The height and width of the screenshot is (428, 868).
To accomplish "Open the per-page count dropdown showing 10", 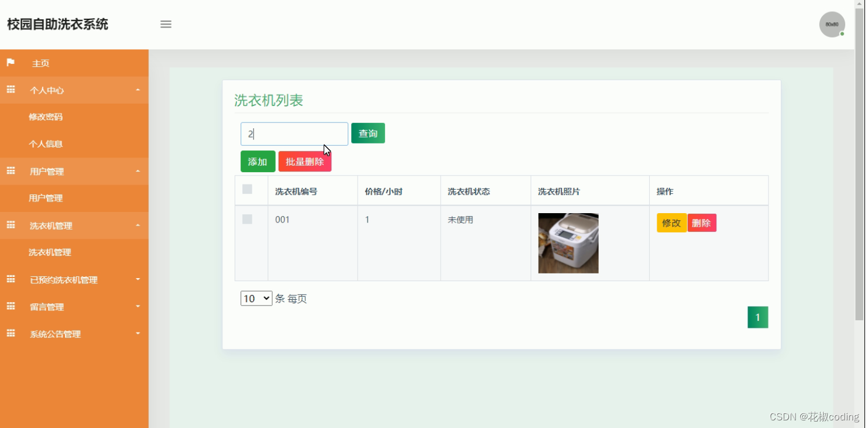I will point(256,298).
